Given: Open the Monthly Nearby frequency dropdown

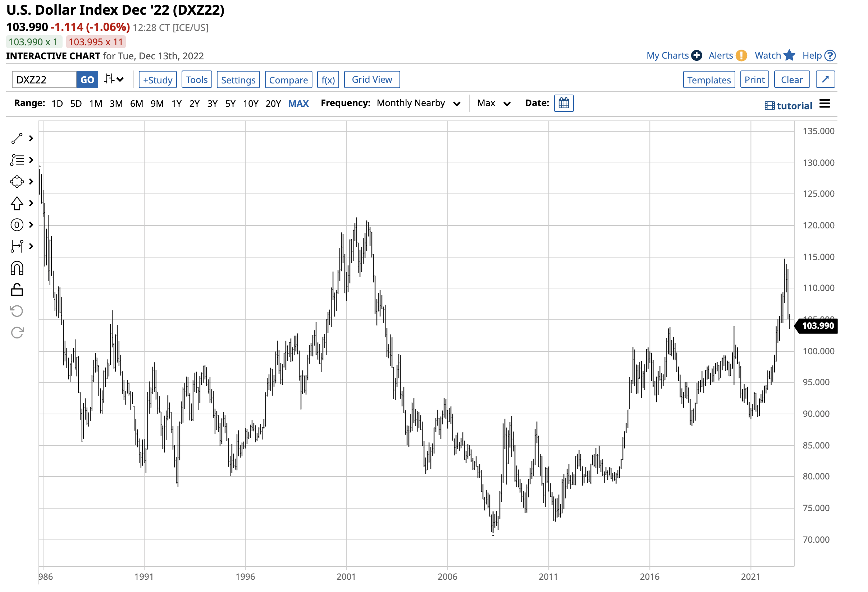Looking at the screenshot, I should [418, 103].
